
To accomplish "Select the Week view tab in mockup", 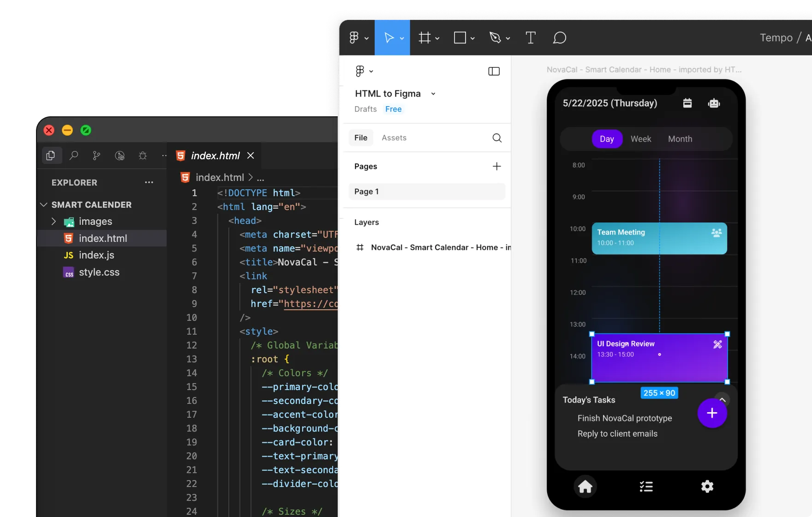I will pos(641,139).
